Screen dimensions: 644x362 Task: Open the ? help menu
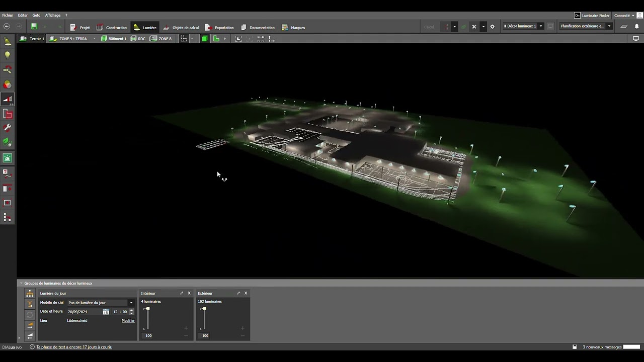[66, 16]
